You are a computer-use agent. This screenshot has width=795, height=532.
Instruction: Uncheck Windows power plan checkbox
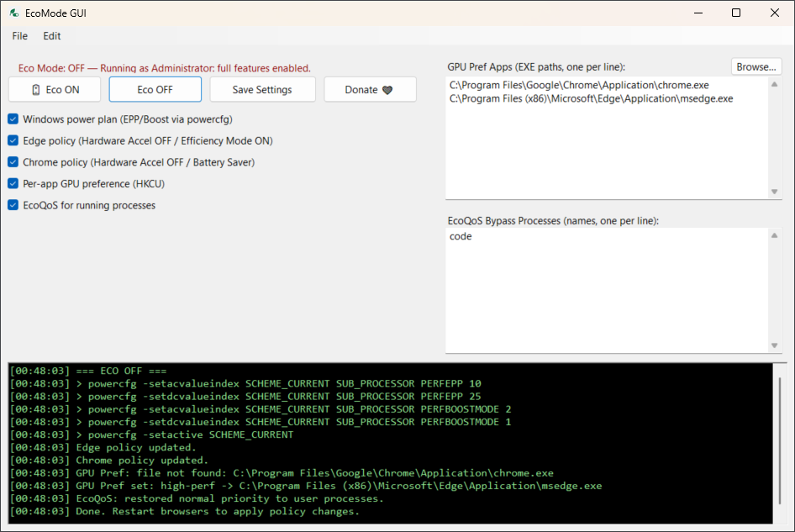tap(13, 119)
